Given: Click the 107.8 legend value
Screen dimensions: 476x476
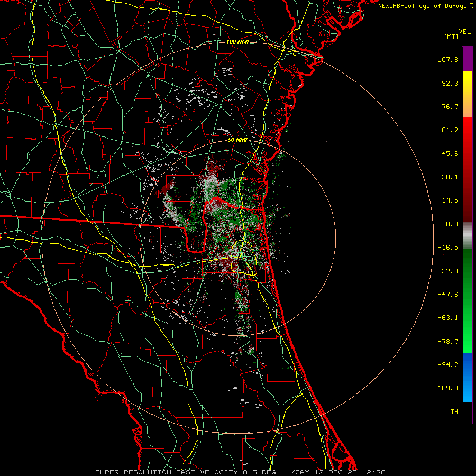Looking at the screenshot, I should pyautogui.click(x=448, y=59).
